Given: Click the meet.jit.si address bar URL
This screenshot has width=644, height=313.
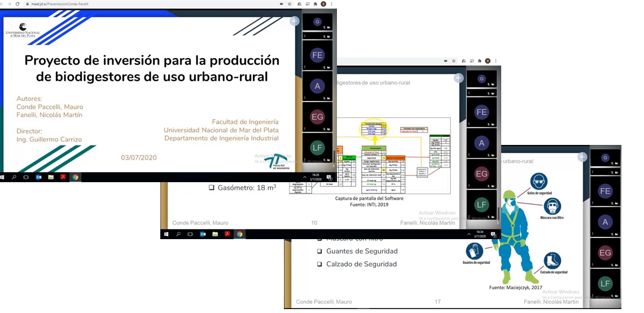Looking at the screenshot, I should click(55, 4).
